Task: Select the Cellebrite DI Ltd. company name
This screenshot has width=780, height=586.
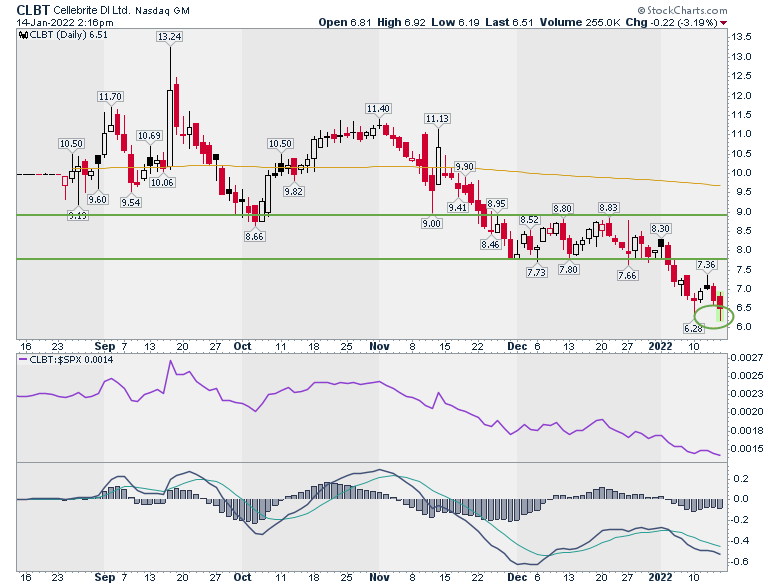Action: (92, 10)
